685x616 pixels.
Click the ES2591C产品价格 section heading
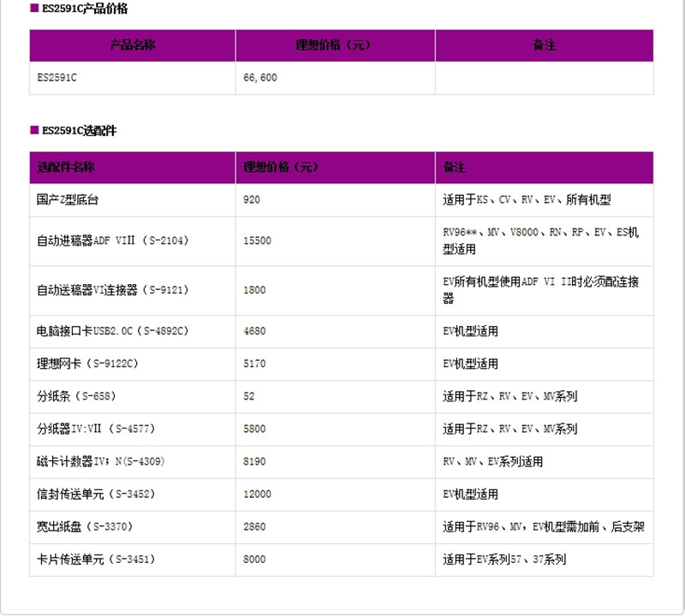point(84,9)
